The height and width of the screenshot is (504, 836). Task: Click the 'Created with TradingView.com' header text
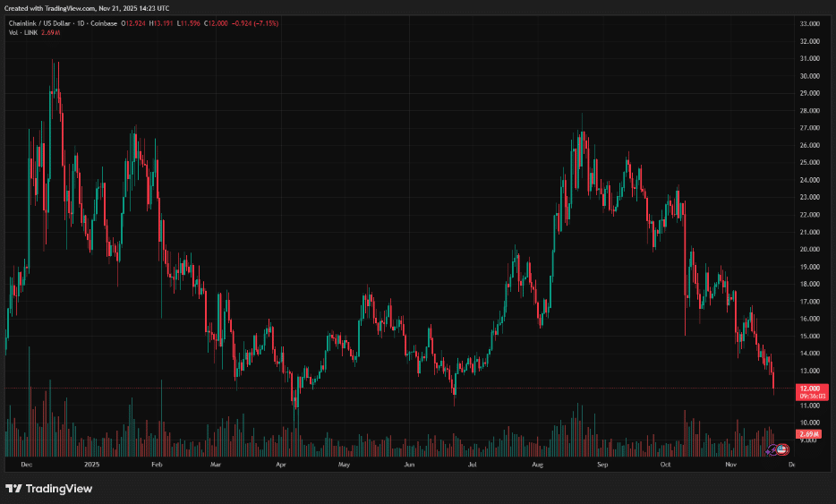pyautogui.click(x=88, y=8)
